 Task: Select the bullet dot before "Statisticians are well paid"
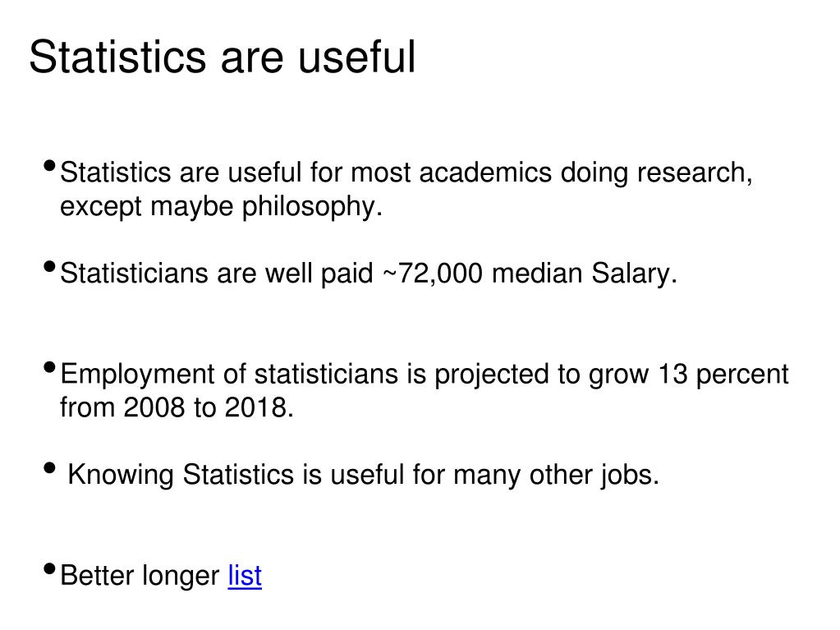[x=49, y=266]
